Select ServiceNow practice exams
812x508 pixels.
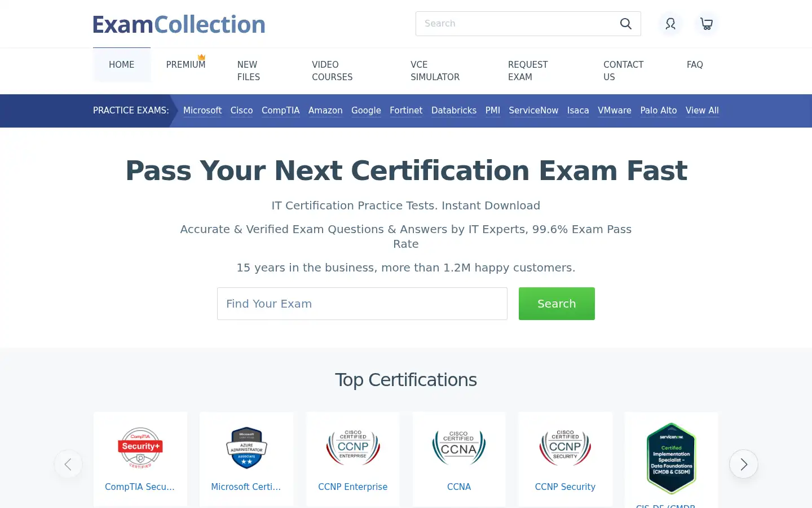tap(533, 111)
